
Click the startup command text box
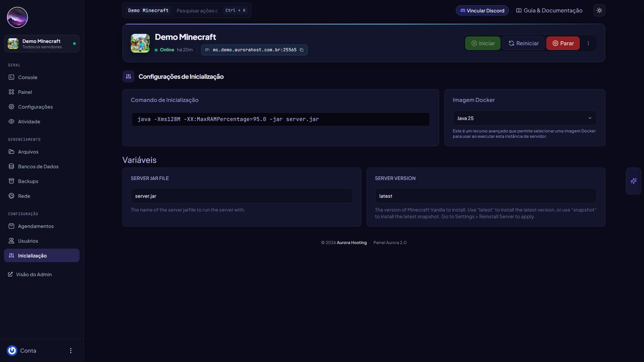[281, 119]
